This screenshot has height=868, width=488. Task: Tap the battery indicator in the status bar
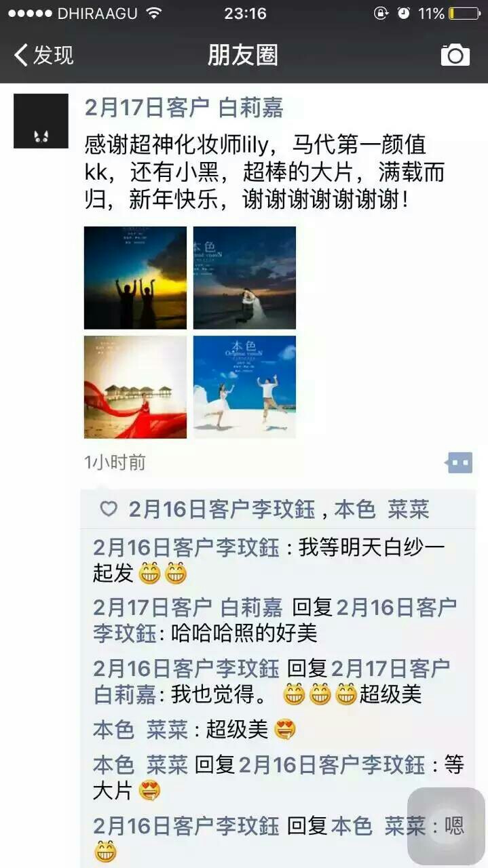pyautogui.click(x=464, y=13)
